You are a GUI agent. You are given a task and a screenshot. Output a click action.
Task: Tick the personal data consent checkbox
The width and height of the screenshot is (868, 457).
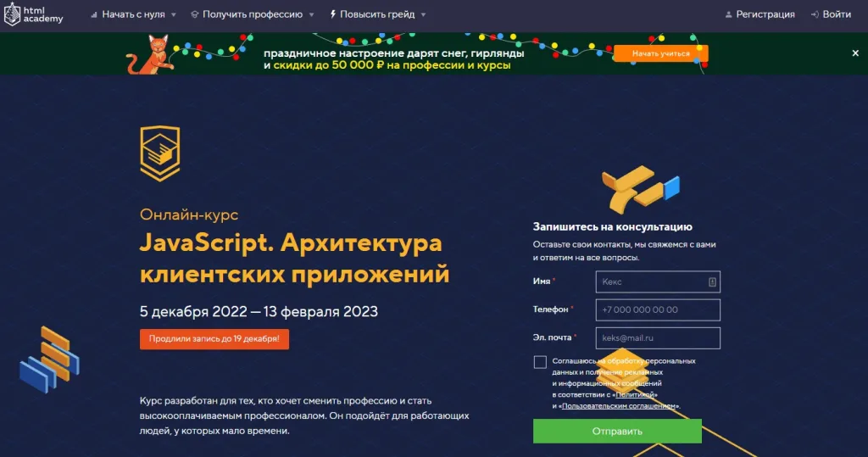[x=540, y=362]
